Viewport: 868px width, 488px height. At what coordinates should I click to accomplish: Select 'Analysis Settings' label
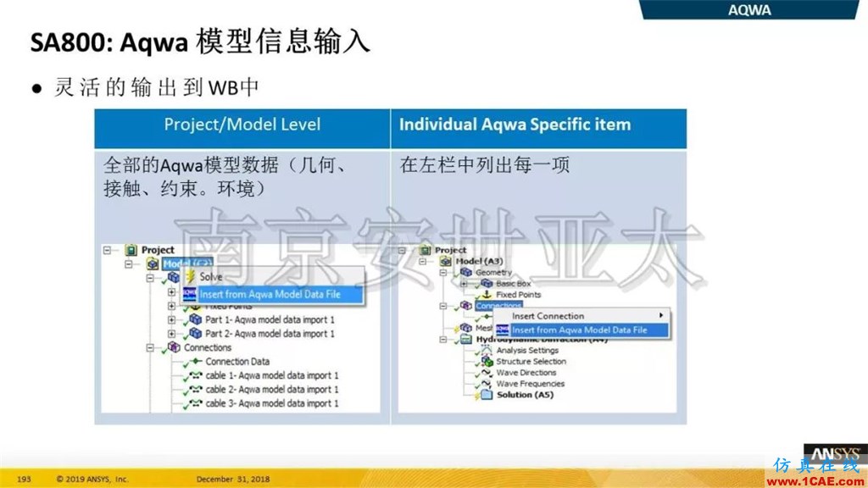[527, 350]
